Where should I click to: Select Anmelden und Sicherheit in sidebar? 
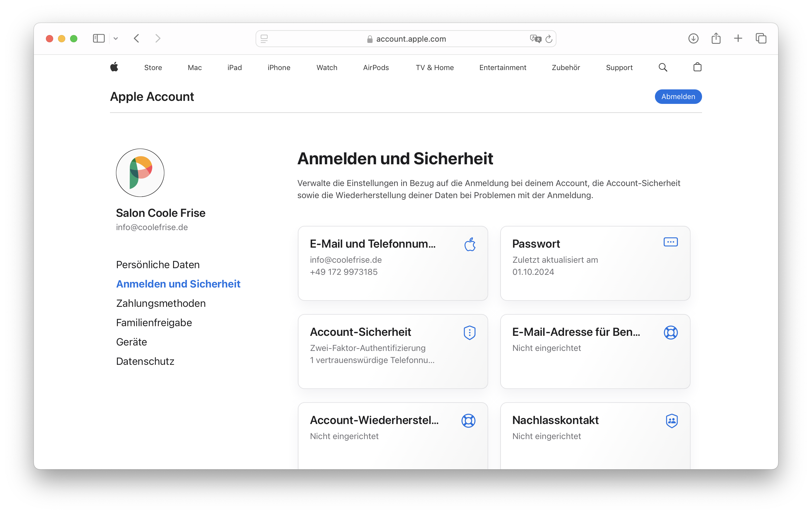[x=178, y=284]
